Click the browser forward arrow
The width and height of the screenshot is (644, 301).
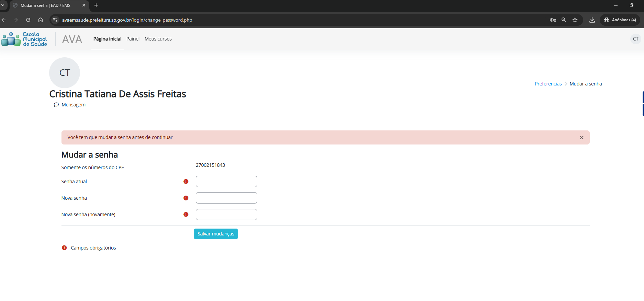pyautogui.click(x=16, y=20)
